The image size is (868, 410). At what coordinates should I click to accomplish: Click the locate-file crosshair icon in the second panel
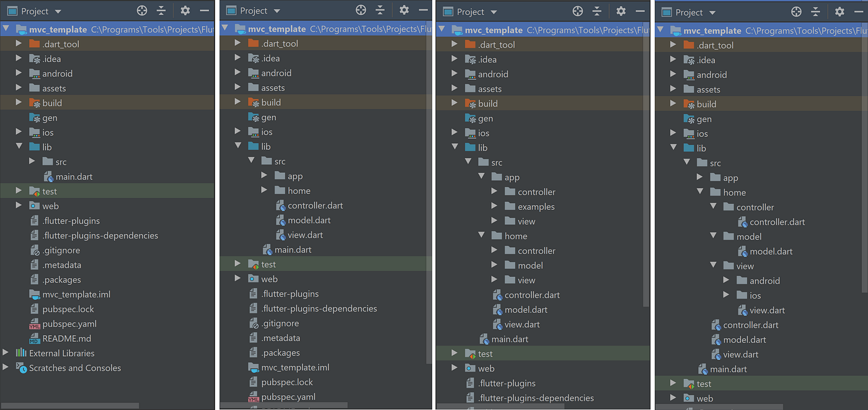361,10
